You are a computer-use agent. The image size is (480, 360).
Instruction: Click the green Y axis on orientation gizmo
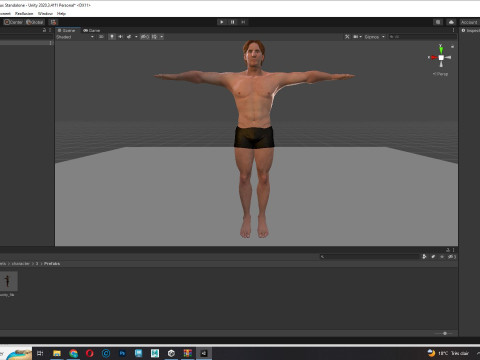[x=441, y=49]
